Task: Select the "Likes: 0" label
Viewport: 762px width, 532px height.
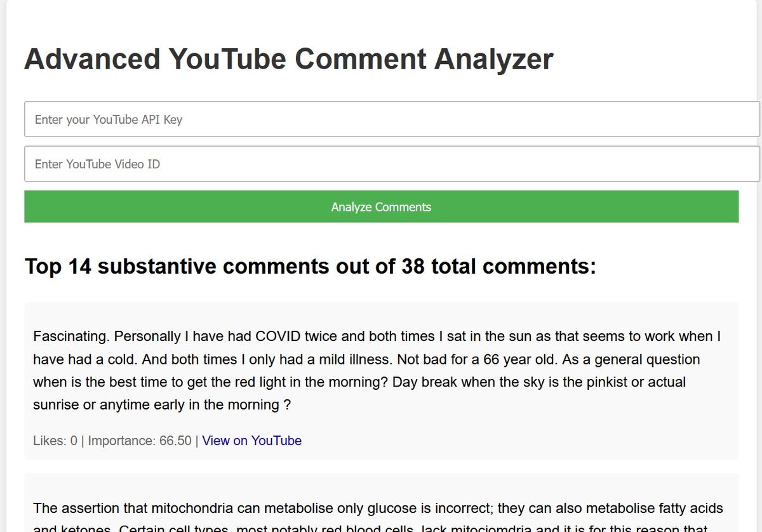Action: 55,441
